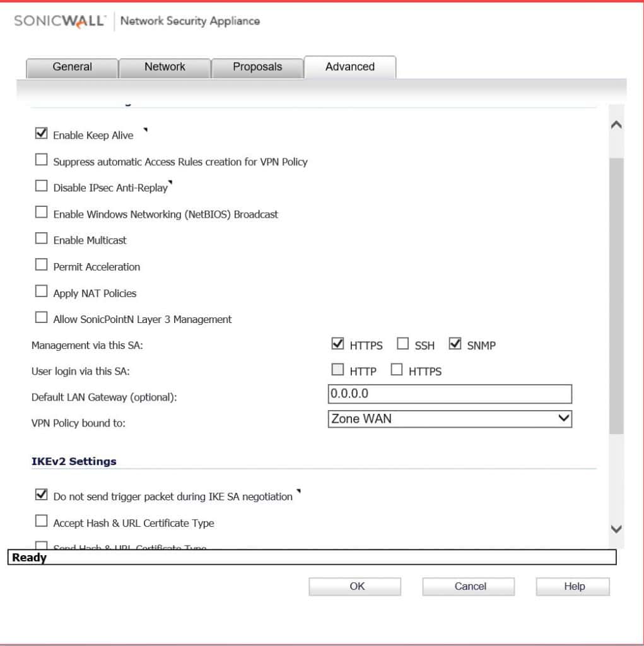
Task: Check Permit Acceleration option
Action: coord(41,265)
